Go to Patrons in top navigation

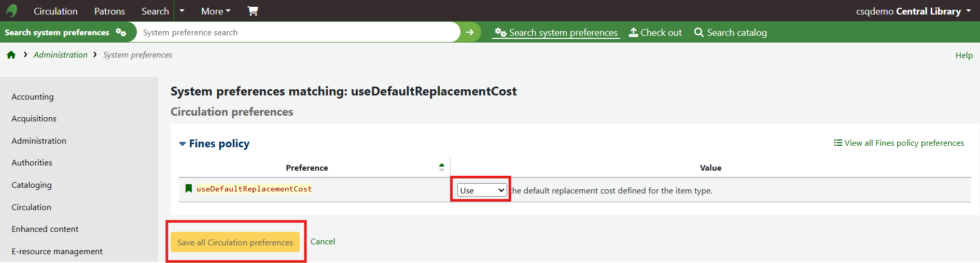point(109,11)
